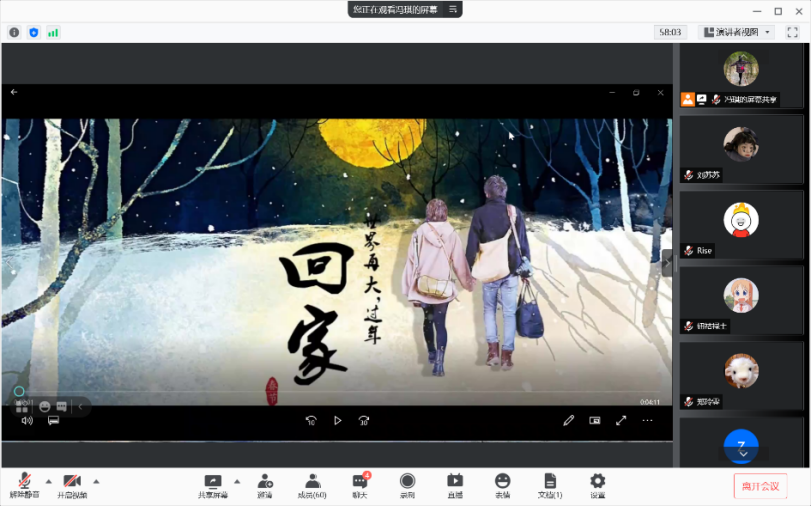
Task: Open the Documents (1) panel
Action: click(x=550, y=485)
